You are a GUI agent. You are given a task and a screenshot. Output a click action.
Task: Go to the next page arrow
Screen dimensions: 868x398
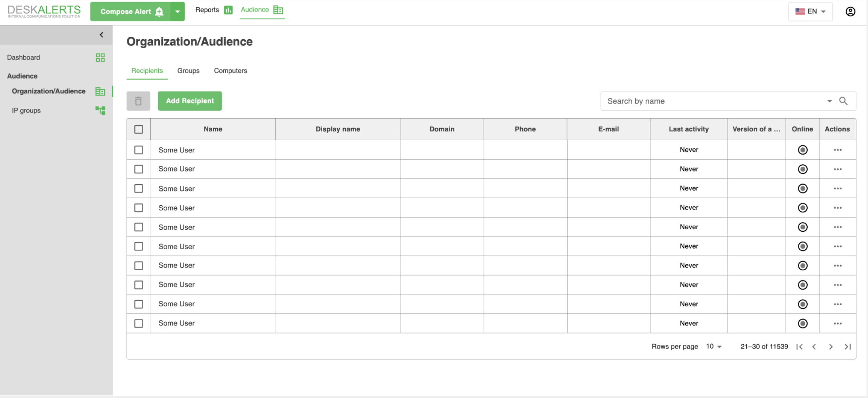831,347
